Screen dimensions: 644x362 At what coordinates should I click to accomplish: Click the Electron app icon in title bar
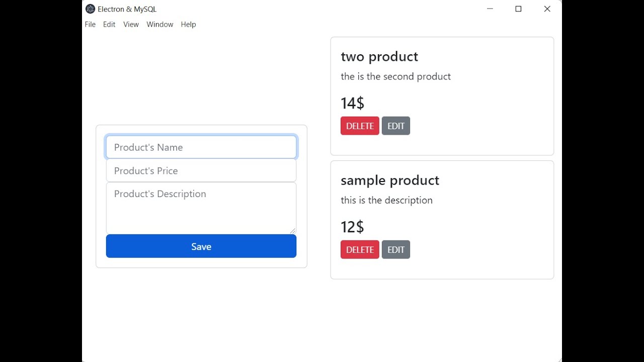coord(91,9)
